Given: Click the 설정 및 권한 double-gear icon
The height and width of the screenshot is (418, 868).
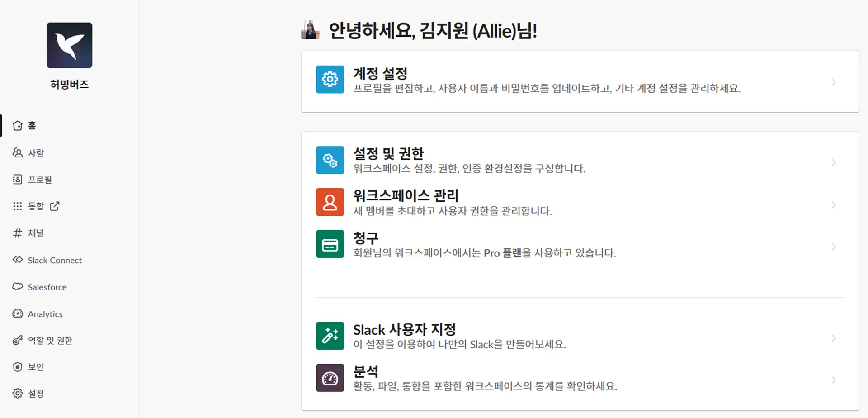Looking at the screenshot, I should coord(330,160).
